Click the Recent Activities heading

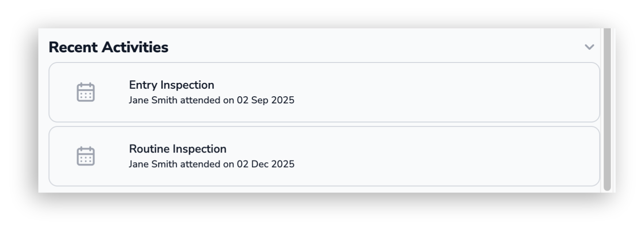(x=108, y=47)
